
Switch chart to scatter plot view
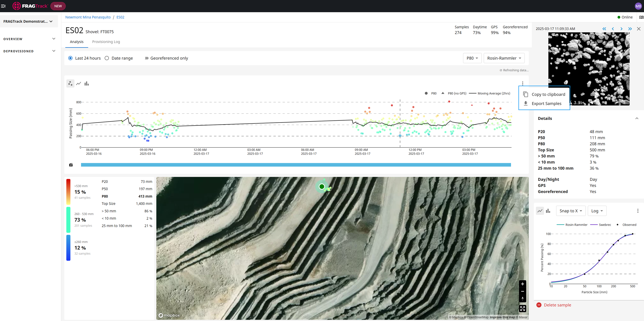(x=70, y=83)
